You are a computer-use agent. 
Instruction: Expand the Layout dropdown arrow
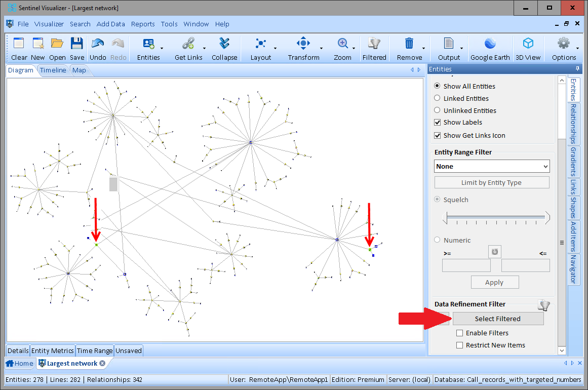(275, 49)
